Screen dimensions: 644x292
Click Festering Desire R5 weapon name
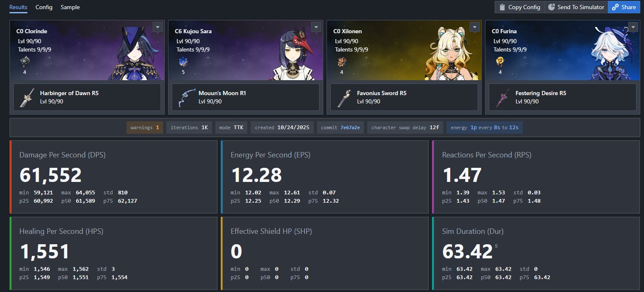[541, 93]
